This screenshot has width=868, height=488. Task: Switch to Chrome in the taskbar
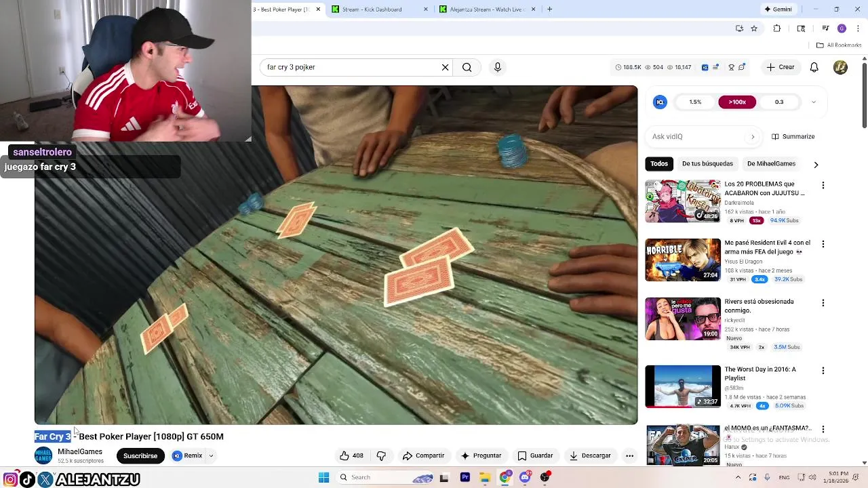coord(505,477)
